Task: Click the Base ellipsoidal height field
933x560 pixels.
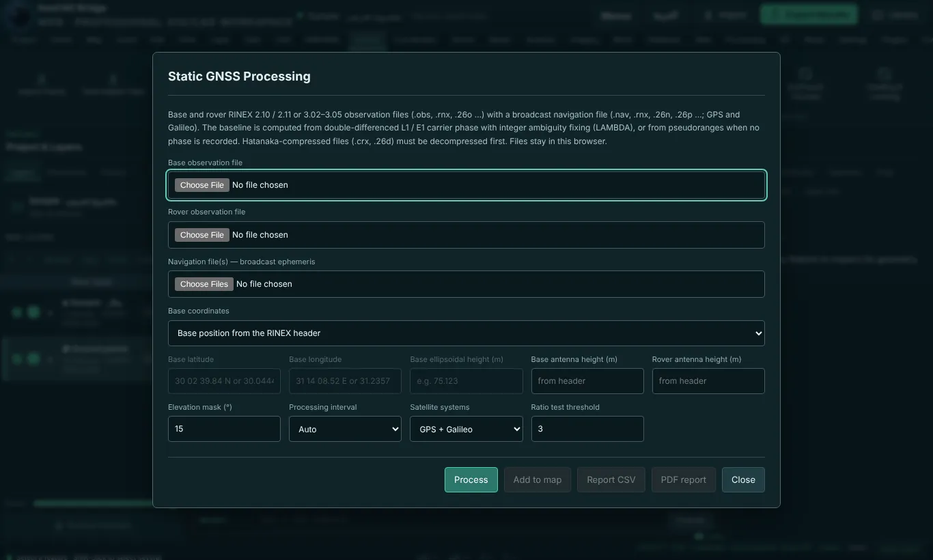Action: (x=466, y=381)
